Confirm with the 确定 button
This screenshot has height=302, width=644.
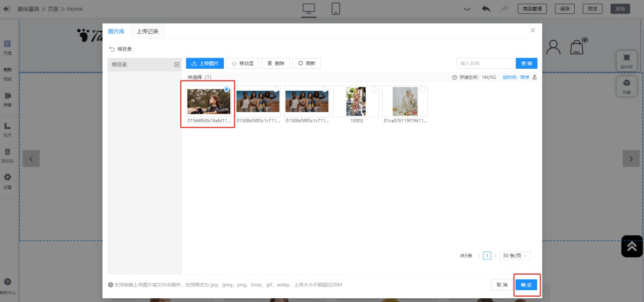click(526, 285)
